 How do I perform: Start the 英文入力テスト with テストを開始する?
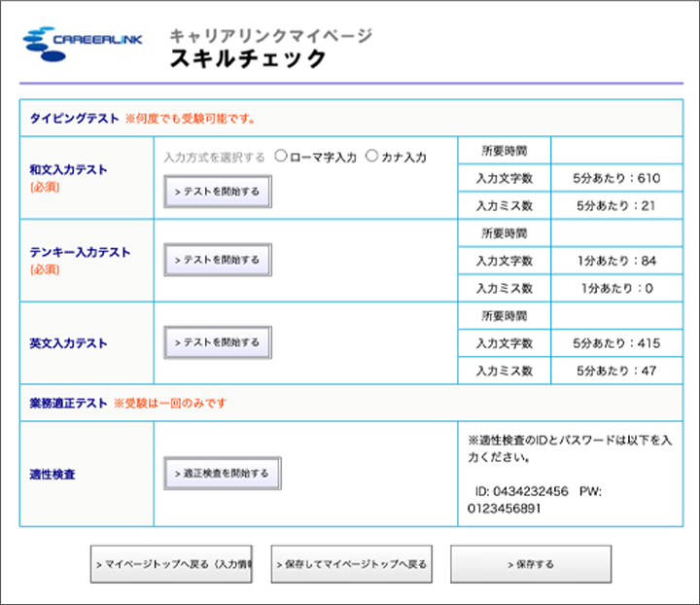coord(218,342)
